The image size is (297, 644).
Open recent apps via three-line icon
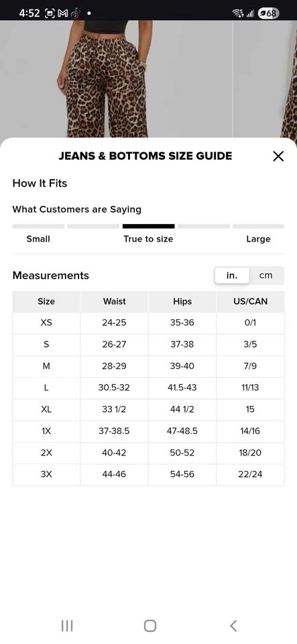point(67,625)
